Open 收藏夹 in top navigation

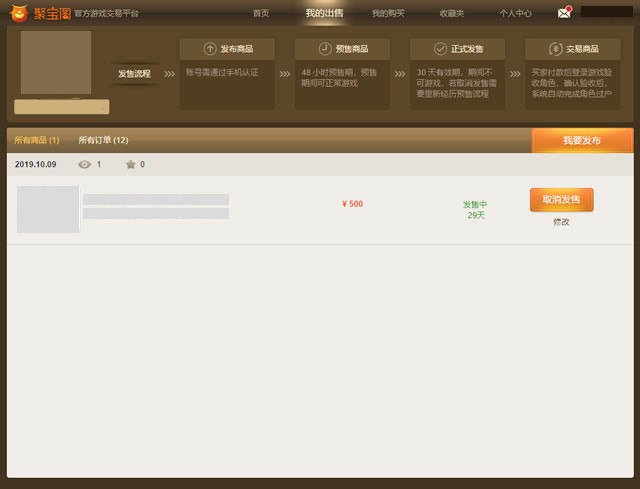tap(451, 13)
